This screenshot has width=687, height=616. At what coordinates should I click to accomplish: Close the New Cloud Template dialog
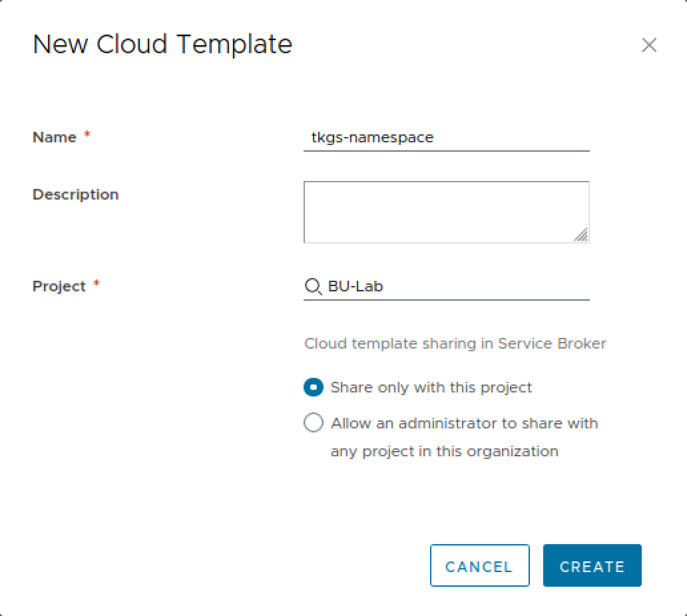tap(649, 45)
